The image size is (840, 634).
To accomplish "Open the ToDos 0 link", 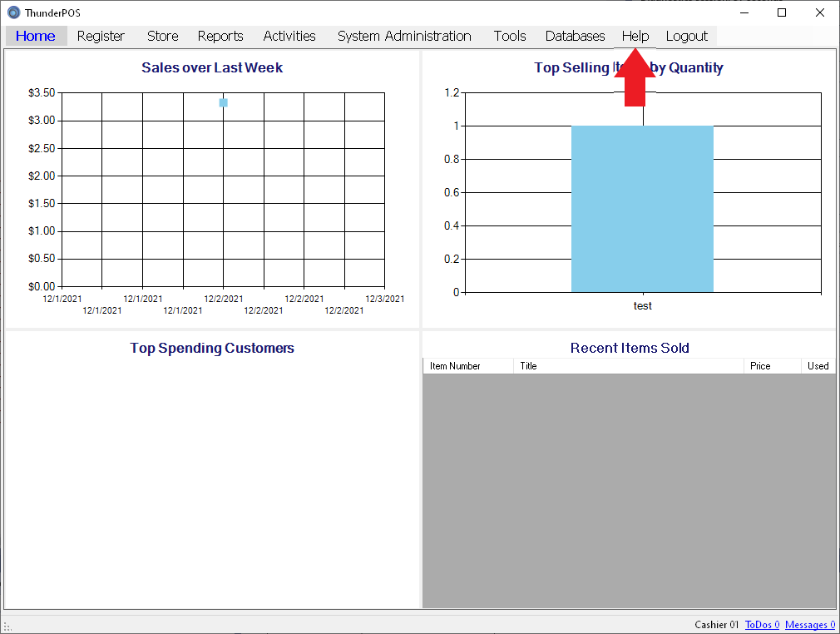I will (762, 625).
